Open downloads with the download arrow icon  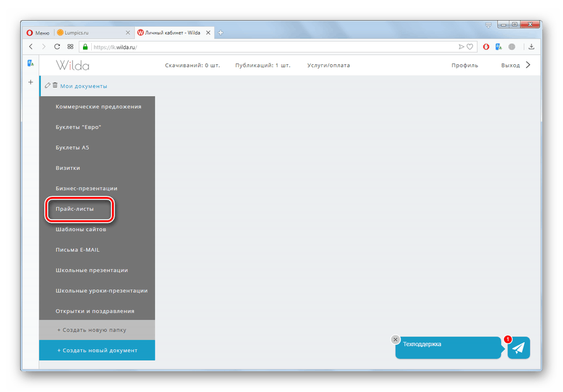(532, 47)
